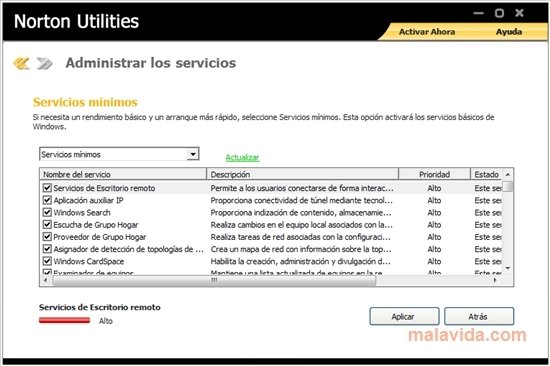Screen dimensions: 550x366
Task: Click the horizontal scrollbar right arrow
Action: tap(495, 280)
